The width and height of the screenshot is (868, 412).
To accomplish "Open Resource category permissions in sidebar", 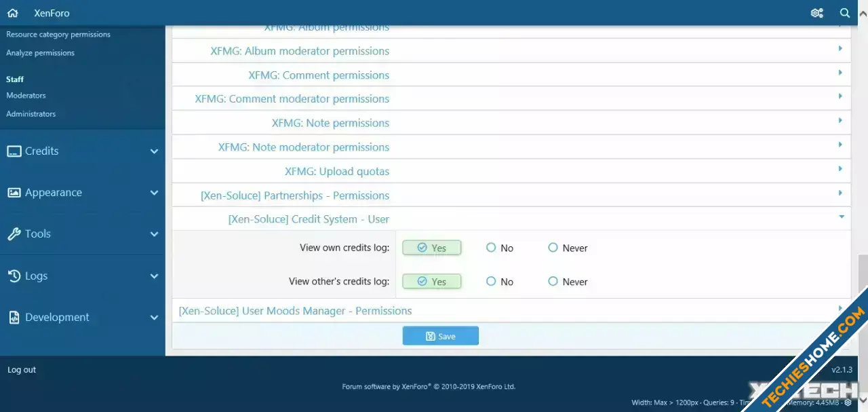I will point(58,34).
